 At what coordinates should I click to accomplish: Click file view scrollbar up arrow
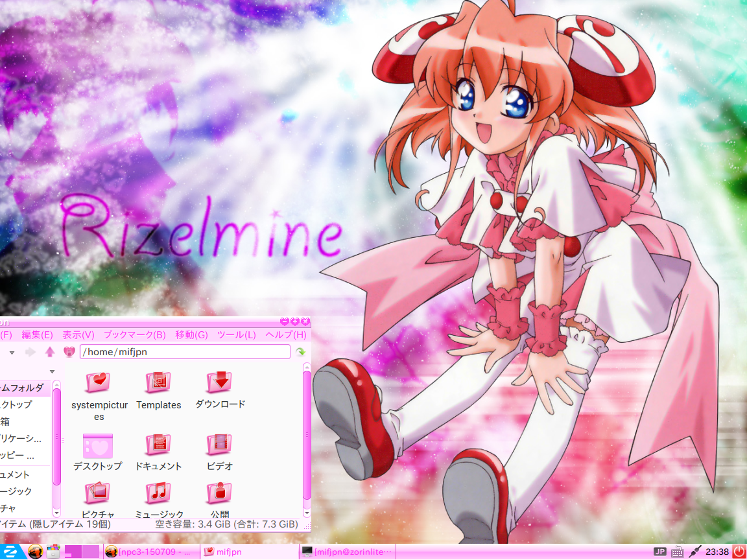(307, 367)
